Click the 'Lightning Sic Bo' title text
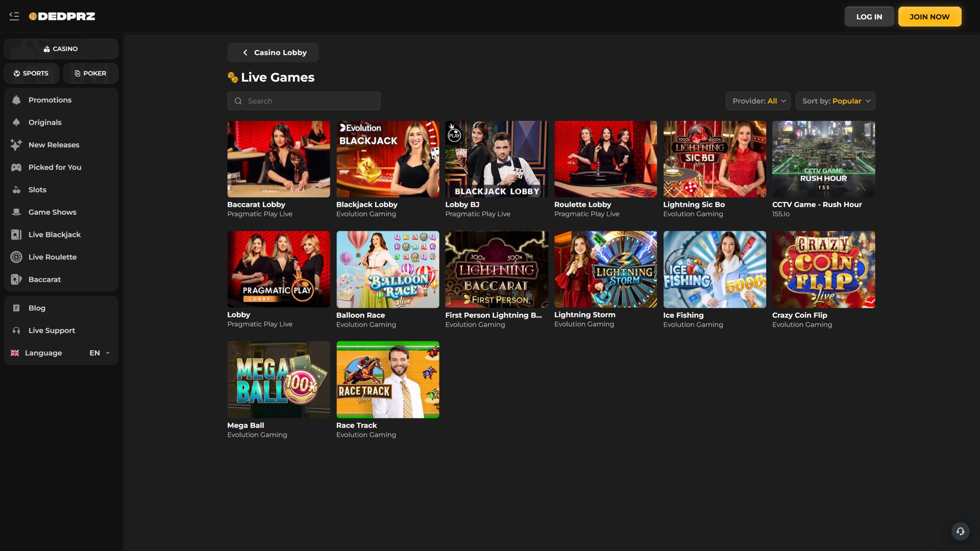 pyautogui.click(x=694, y=205)
